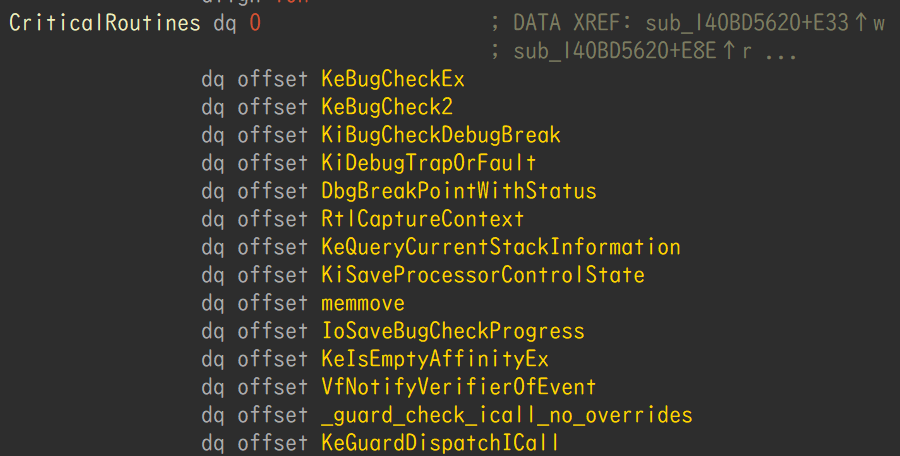Select KiDebugTrapOrFault function reference
The height and width of the screenshot is (456, 900).
(x=428, y=163)
